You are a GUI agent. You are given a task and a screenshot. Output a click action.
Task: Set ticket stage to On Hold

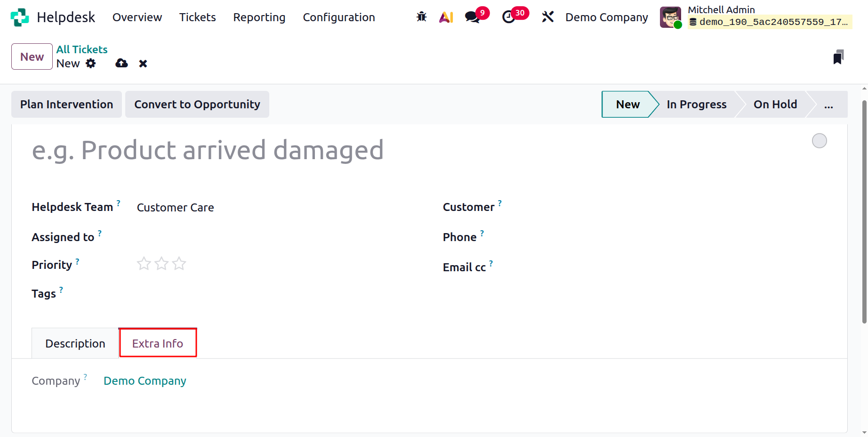[x=775, y=105]
